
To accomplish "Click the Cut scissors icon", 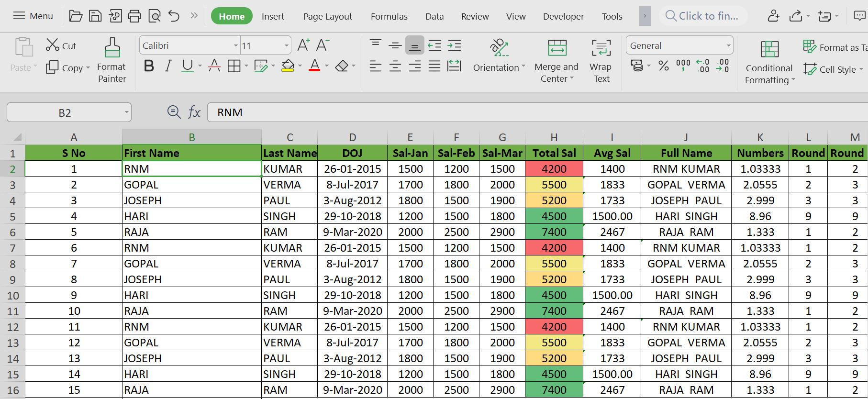I will pyautogui.click(x=52, y=45).
